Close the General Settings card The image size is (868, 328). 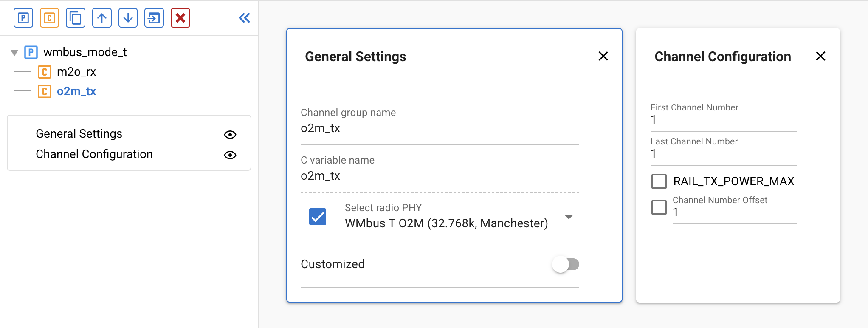tap(603, 56)
